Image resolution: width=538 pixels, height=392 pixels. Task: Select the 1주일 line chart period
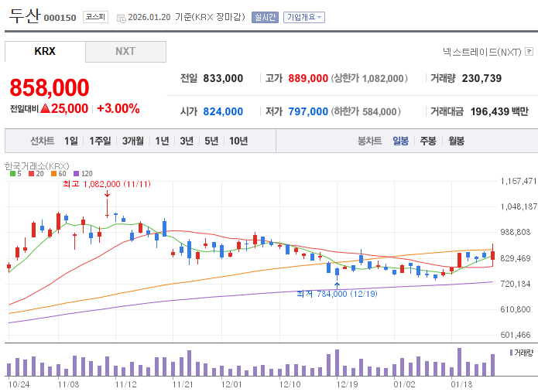tap(100, 141)
